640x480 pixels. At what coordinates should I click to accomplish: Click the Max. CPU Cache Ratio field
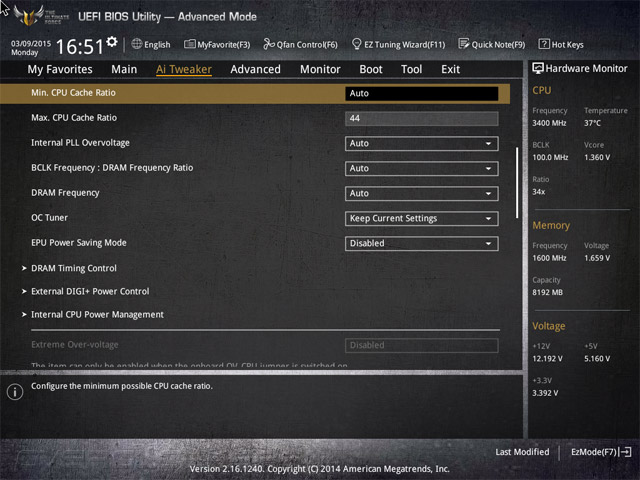tap(422, 118)
